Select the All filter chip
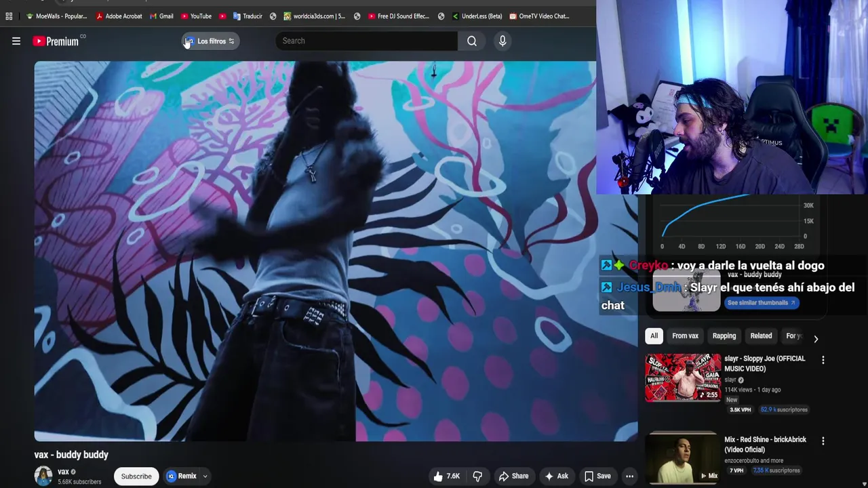The height and width of the screenshot is (488, 868). click(x=654, y=335)
